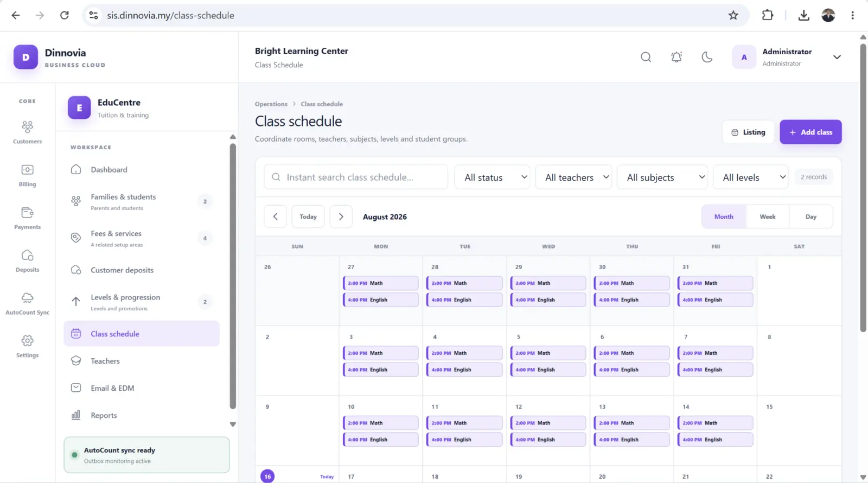
Task: Open Email & EDM menu item
Action: tap(142, 388)
